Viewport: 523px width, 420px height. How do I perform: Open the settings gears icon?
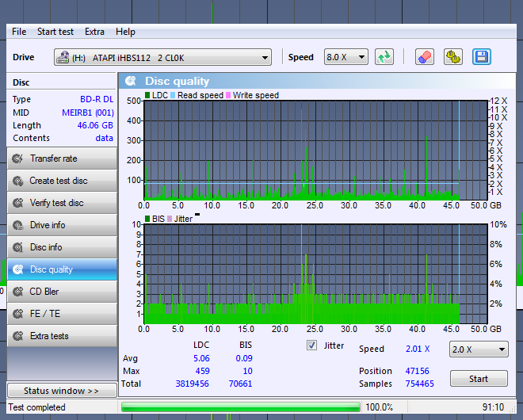click(x=453, y=57)
